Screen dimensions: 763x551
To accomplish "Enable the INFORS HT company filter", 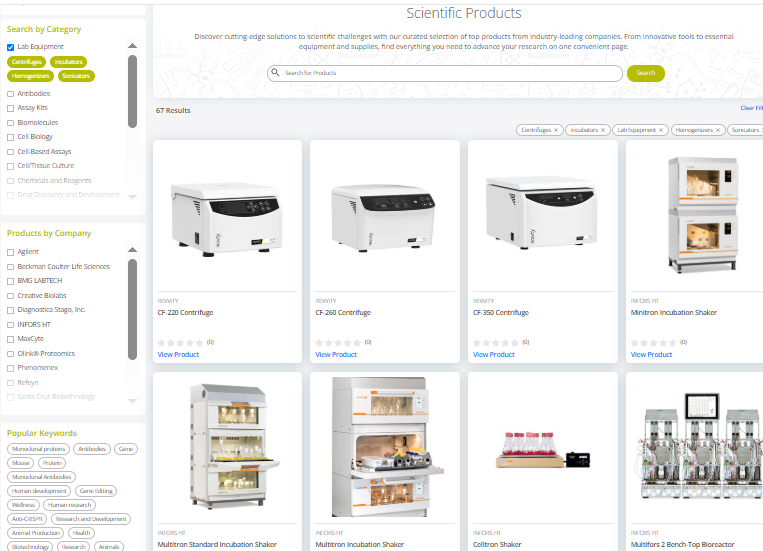I will (10, 325).
